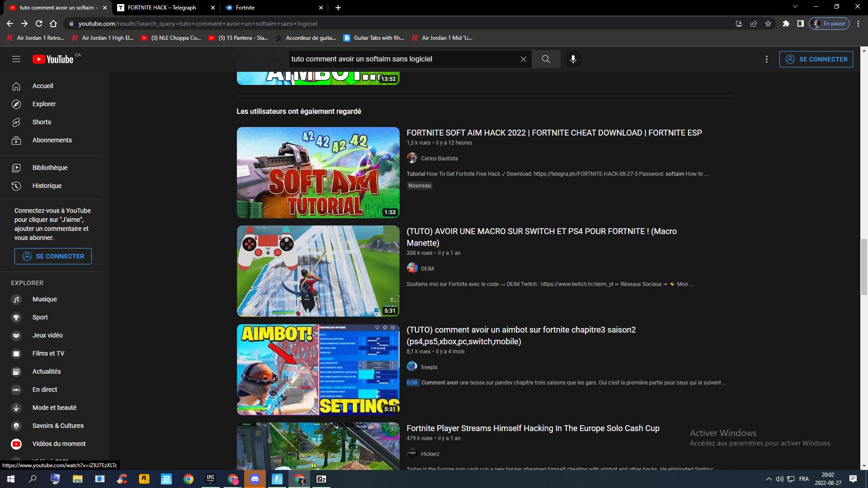Bookmark this page with star icon
The image size is (868, 488).
coord(768,23)
